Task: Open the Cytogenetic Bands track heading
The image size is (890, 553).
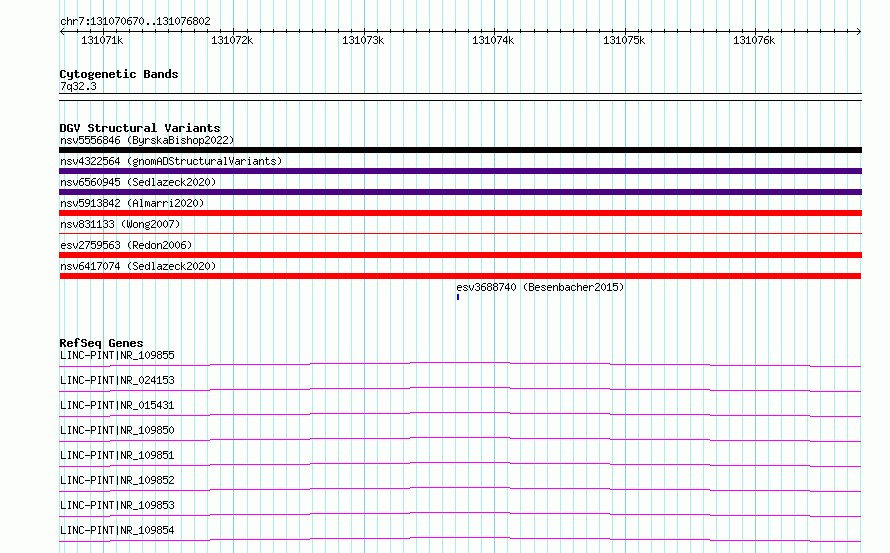Action: 119,74
